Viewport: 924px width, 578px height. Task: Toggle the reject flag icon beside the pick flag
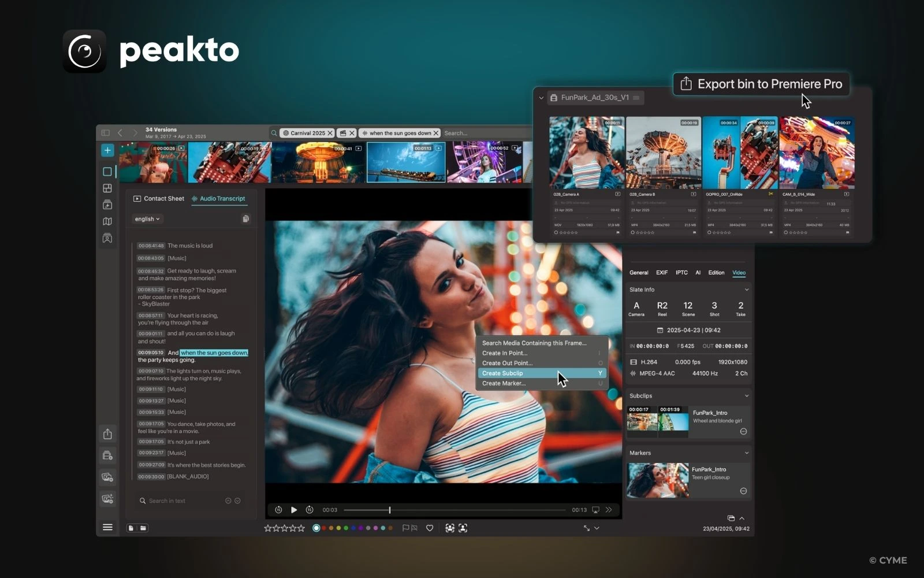414,528
